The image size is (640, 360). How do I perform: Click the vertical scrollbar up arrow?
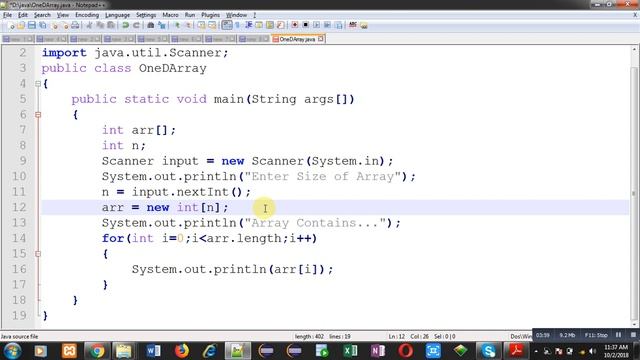coord(634,50)
